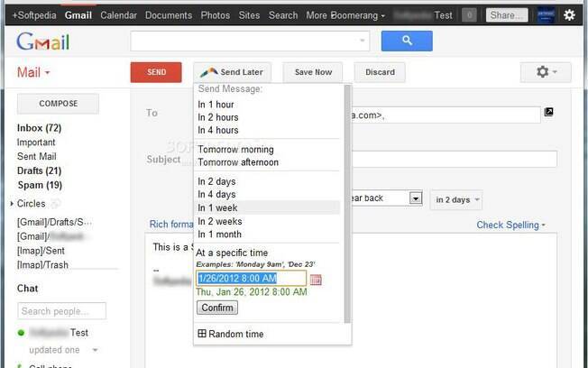Select 'Random time' option
588x368 pixels.
click(x=236, y=334)
